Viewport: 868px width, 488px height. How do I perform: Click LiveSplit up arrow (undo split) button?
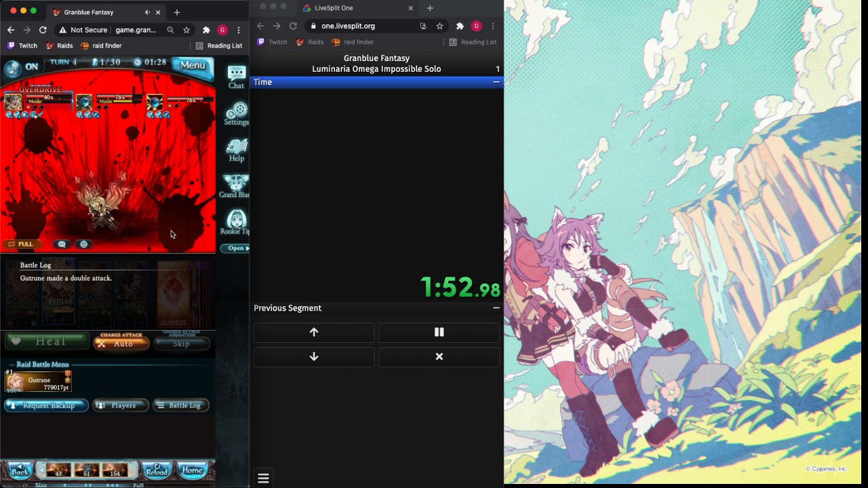[314, 332]
